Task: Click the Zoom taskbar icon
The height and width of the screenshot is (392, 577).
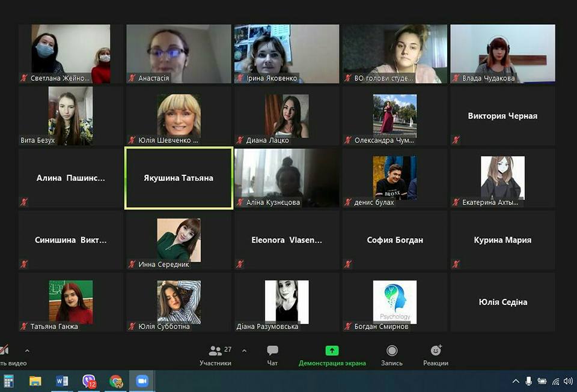Action: (142, 381)
